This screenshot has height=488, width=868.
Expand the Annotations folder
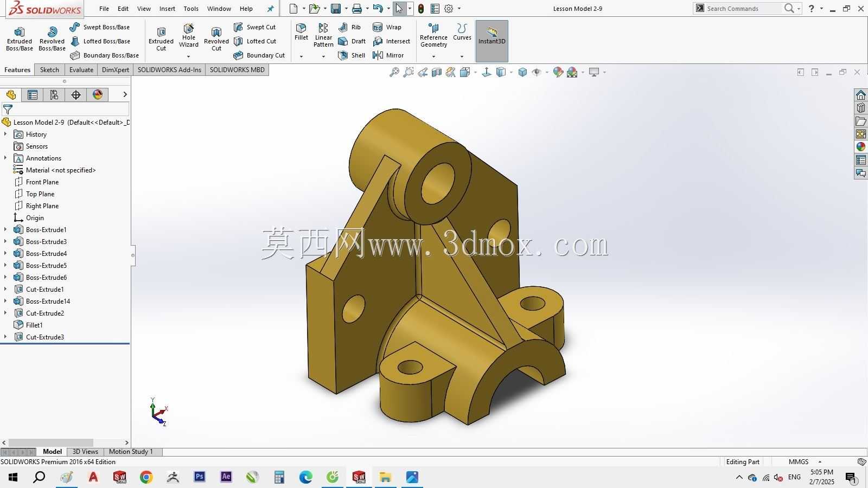pyautogui.click(x=5, y=158)
